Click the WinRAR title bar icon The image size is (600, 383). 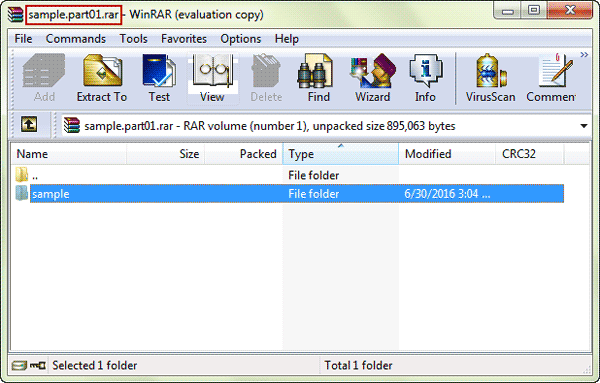click(16, 15)
